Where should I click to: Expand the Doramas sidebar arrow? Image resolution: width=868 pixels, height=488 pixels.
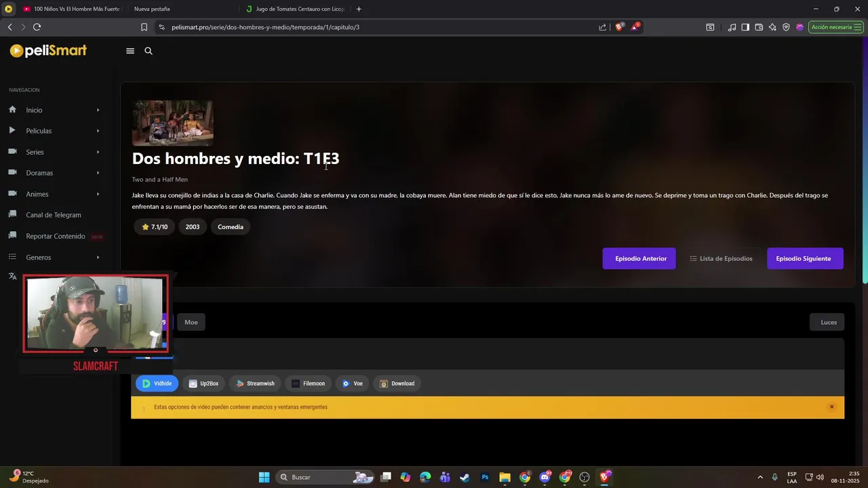(98, 173)
